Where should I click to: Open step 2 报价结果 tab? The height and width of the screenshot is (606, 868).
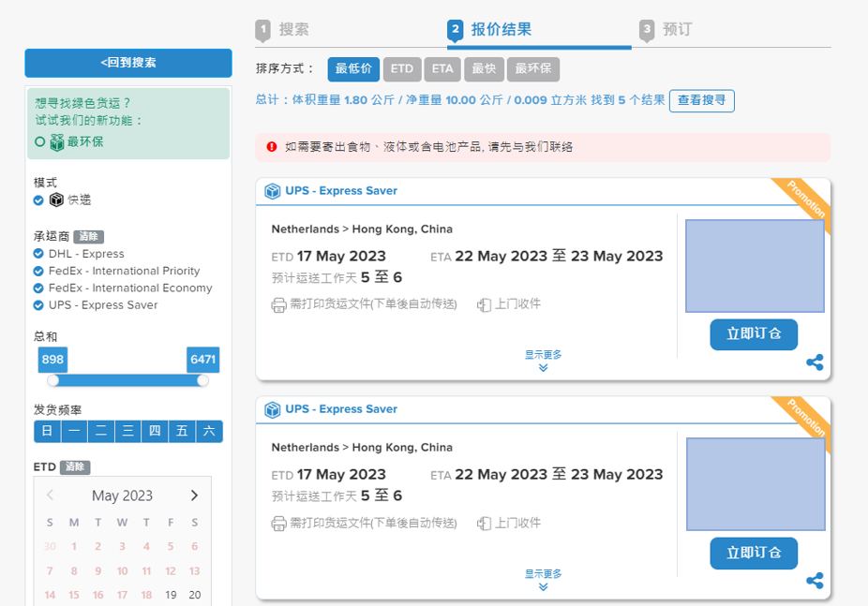click(x=490, y=29)
